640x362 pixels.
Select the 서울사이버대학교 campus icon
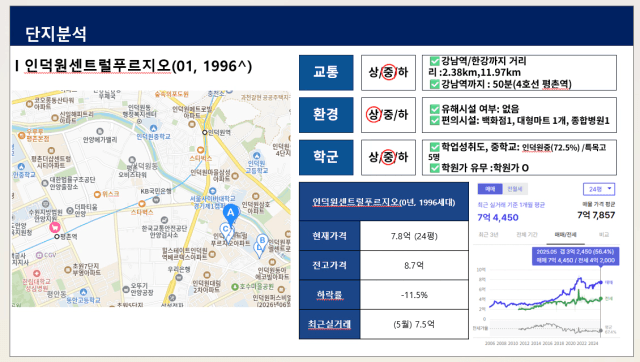coord(212,191)
